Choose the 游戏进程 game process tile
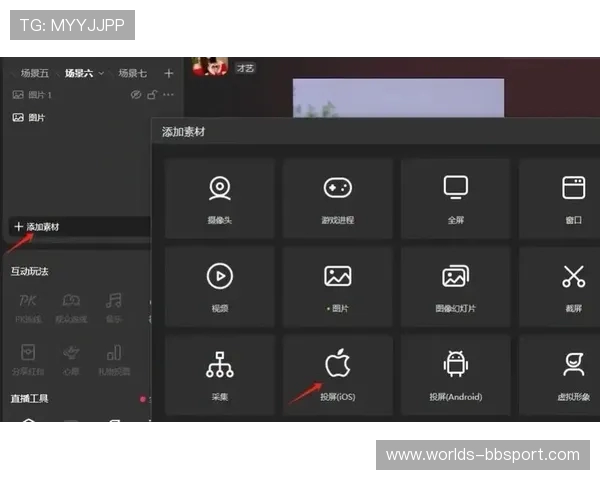This screenshot has height=480, width=600. tap(338, 199)
